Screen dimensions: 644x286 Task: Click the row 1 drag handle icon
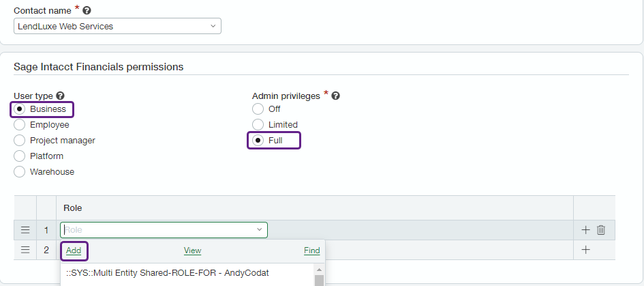tap(25, 230)
